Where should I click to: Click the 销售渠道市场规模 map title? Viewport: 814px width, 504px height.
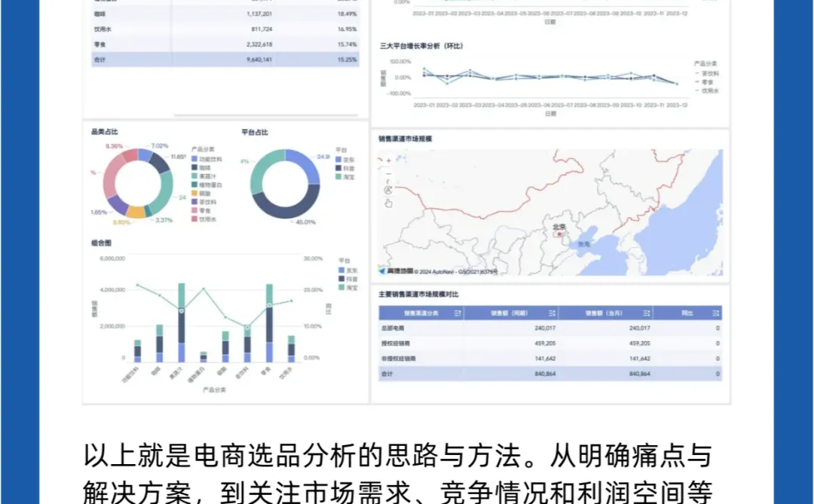click(x=405, y=139)
